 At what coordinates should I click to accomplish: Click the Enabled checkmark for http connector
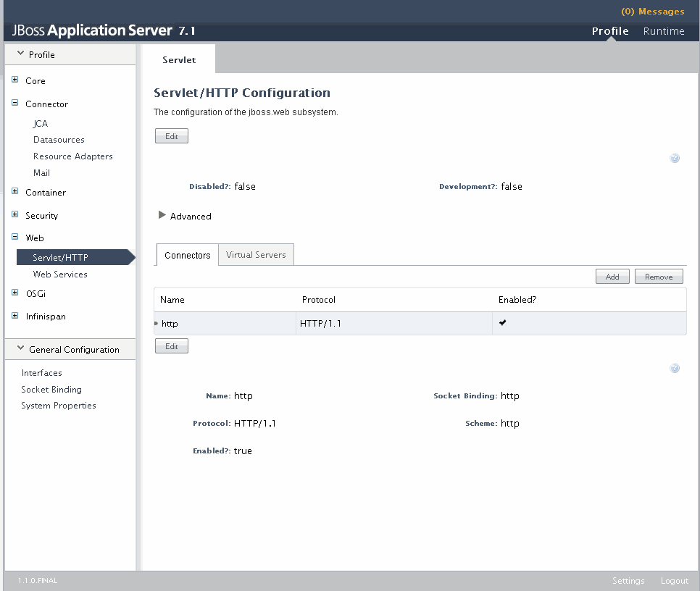(x=503, y=322)
